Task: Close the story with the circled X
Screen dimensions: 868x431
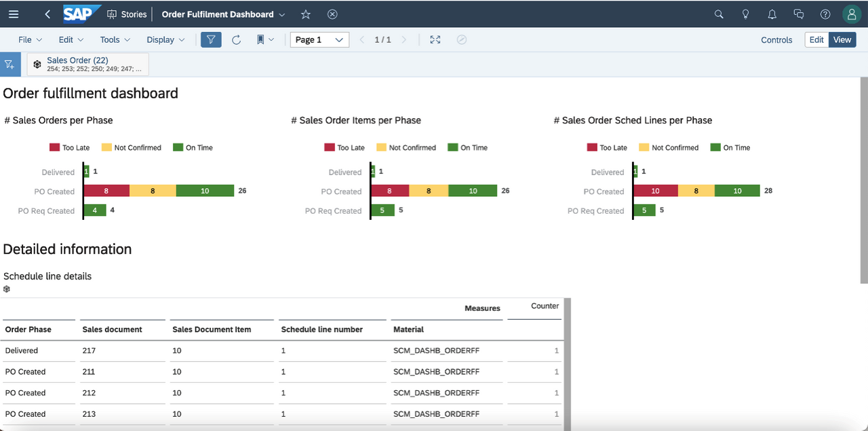Action: [332, 14]
